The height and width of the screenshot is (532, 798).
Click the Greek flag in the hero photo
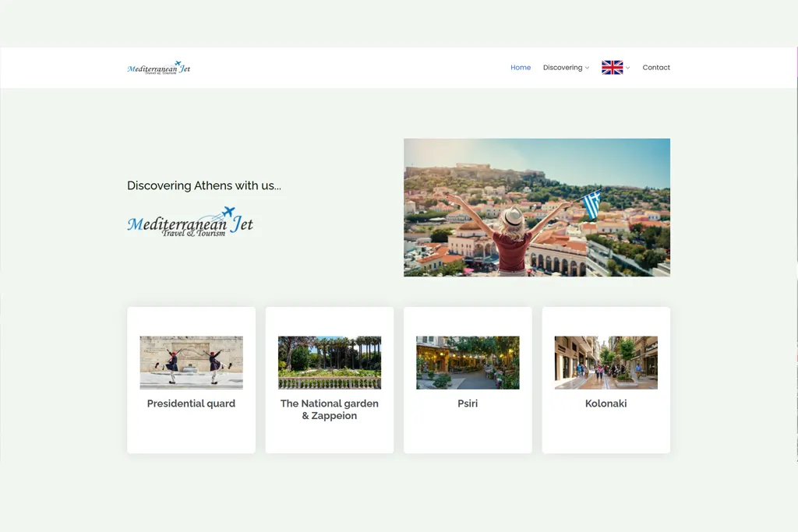(592, 204)
